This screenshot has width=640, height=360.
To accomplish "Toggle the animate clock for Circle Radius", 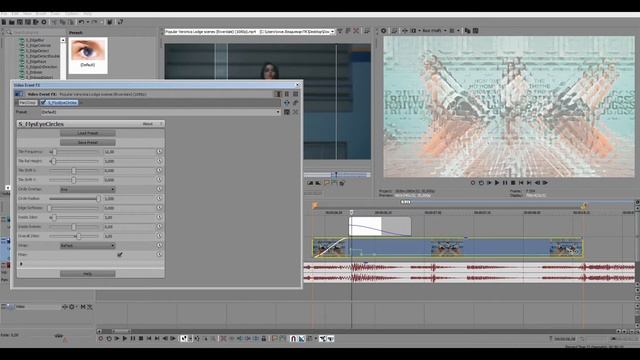I will coord(159,198).
